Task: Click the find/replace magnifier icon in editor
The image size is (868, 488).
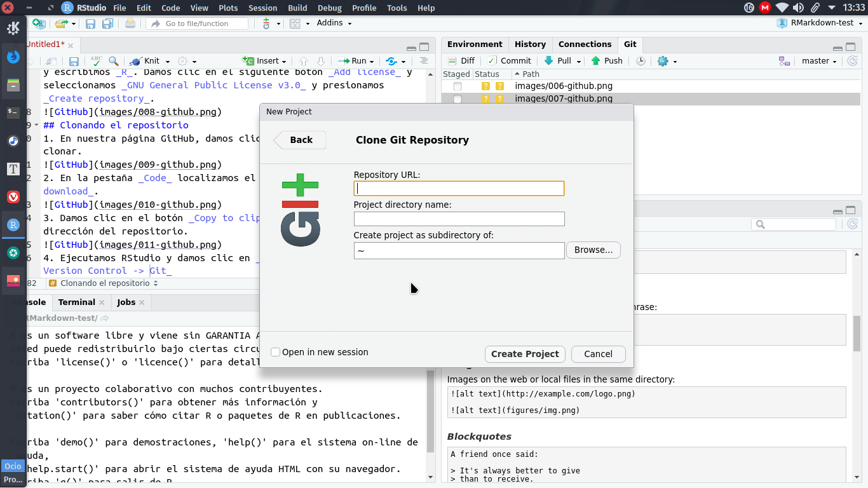Action: (x=113, y=61)
